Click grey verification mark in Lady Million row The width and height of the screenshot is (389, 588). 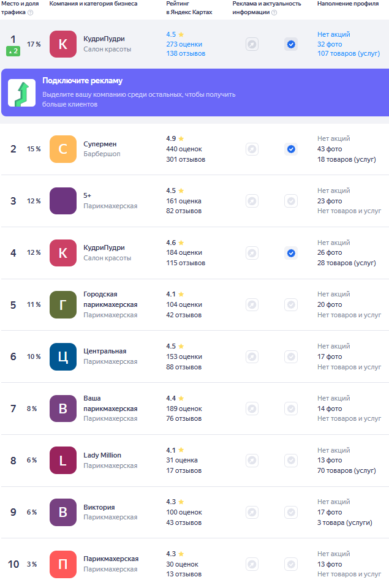(x=291, y=460)
